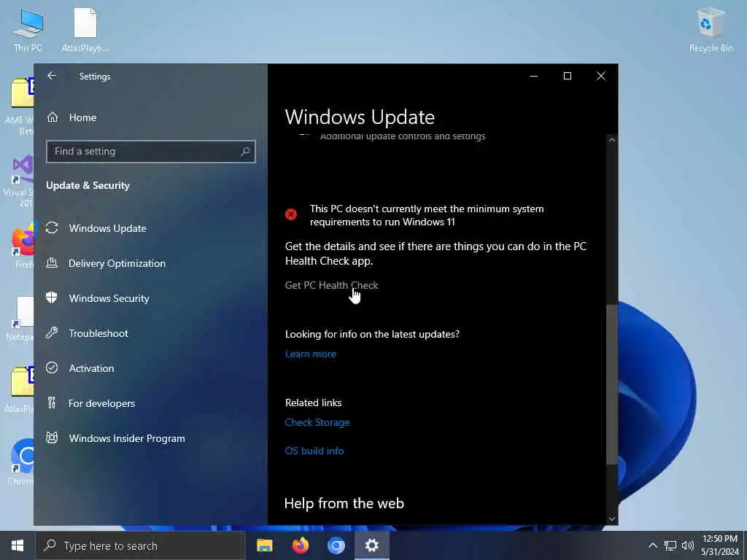Image resolution: width=747 pixels, height=560 pixels.
Task: Show hidden system tray icons
Action: (x=653, y=545)
